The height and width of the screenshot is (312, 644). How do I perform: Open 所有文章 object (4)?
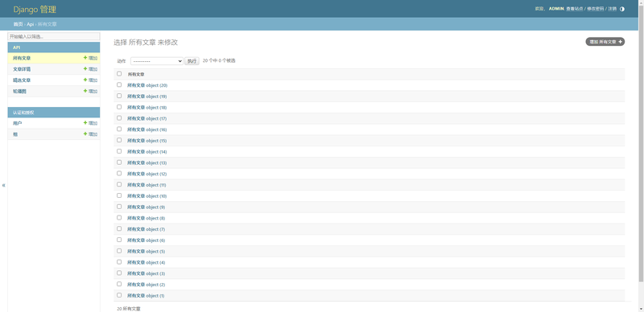pyautogui.click(x=146, y=263)
